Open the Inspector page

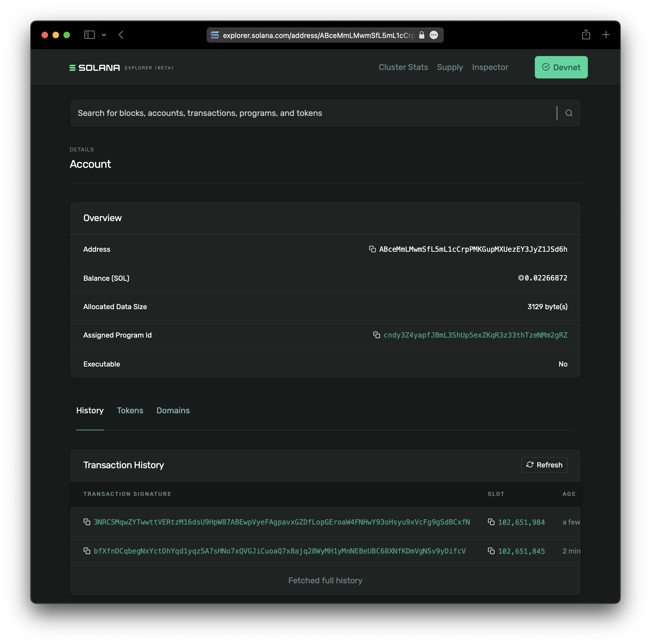(x=490, y=68)
